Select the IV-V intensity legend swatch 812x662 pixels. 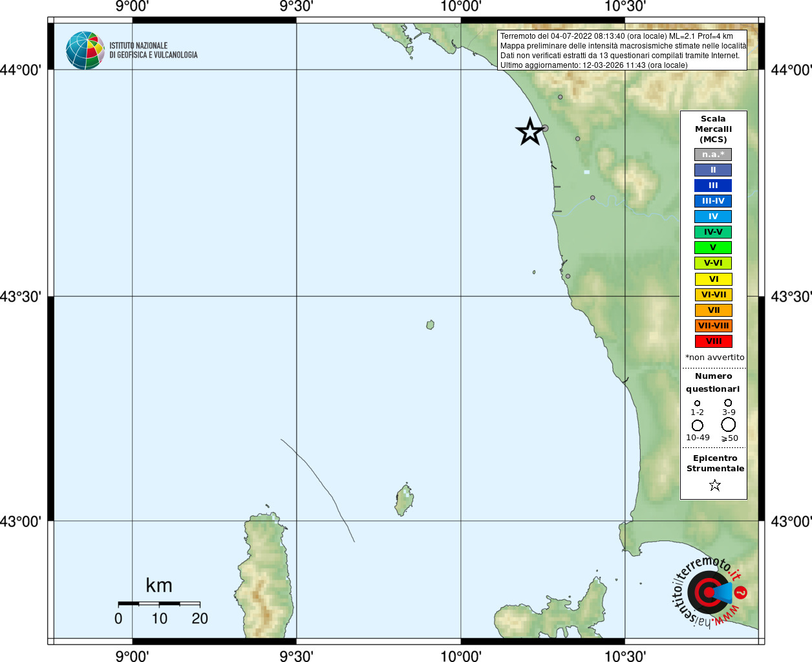pos(713,232)
